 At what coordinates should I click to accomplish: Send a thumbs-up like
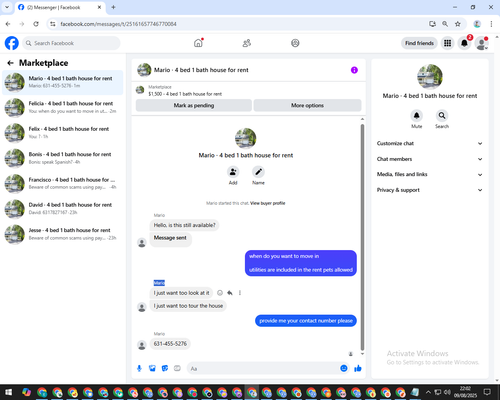pos(358,368)
